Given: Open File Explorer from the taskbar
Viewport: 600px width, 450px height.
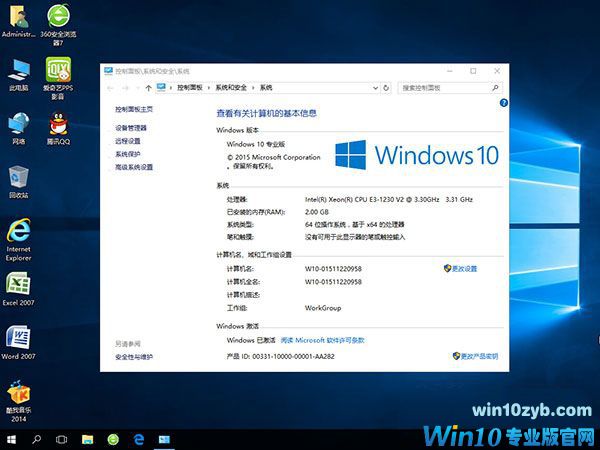Looking at the screenshot, I should [87, 439].
